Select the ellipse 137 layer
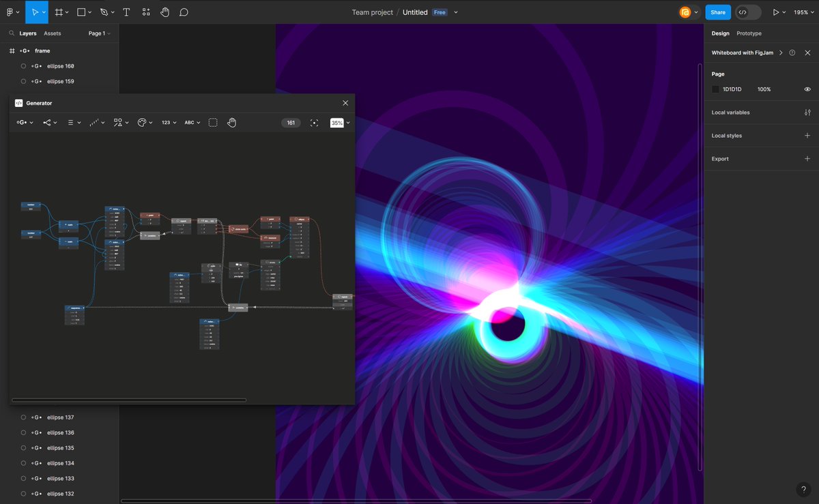 (x=59, y=417)
